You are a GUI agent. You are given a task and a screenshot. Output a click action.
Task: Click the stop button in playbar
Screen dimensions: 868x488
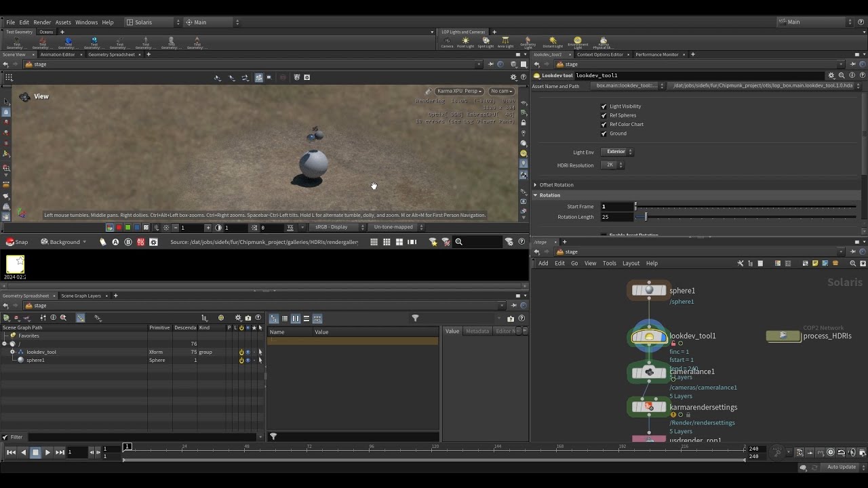coord(35,452)
